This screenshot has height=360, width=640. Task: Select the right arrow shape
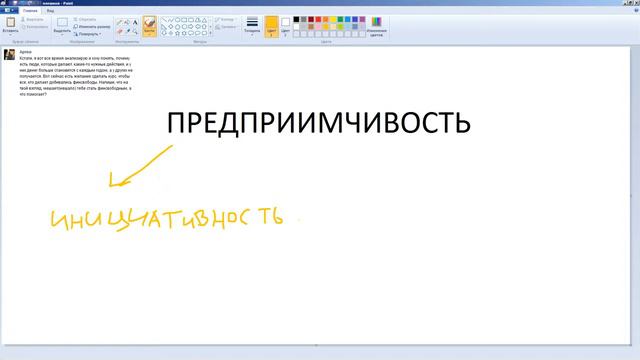(x=191, y=27)
